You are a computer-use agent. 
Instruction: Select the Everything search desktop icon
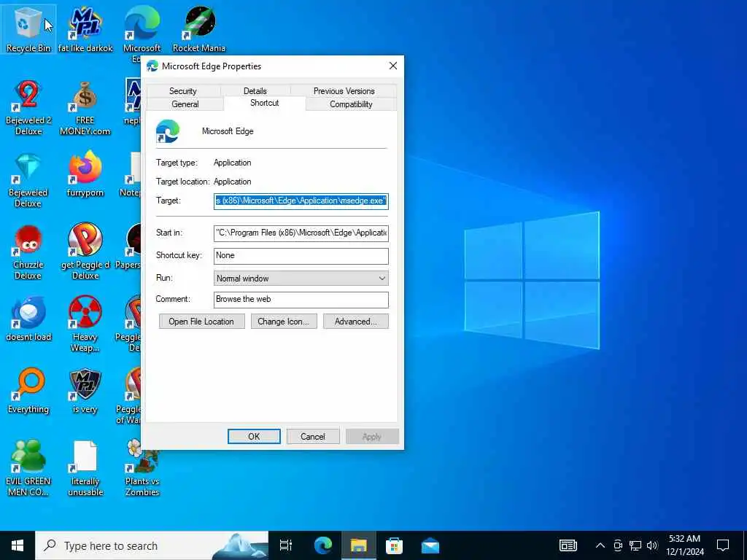pos(28,391)
